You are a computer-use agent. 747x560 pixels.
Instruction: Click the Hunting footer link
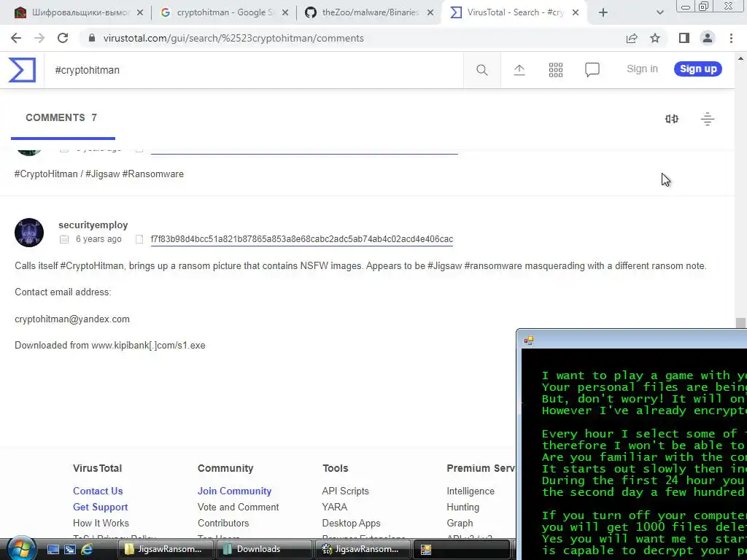[462, 507]
